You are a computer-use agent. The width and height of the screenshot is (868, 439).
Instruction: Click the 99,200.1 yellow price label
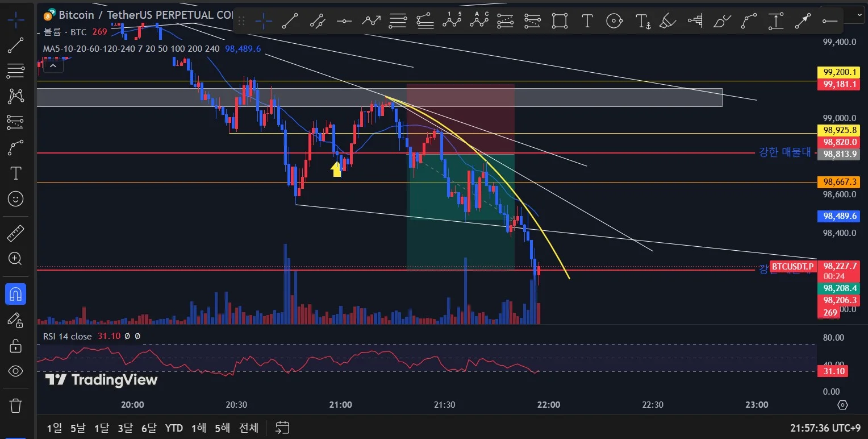[x=838, y=72]
